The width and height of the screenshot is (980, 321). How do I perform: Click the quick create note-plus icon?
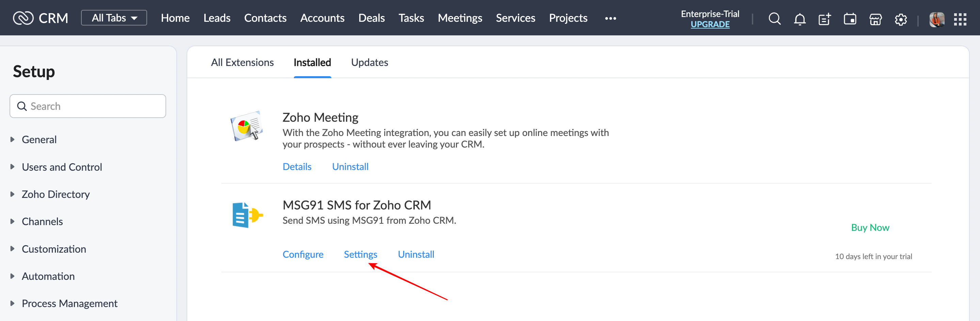click(x=824, y=19)
